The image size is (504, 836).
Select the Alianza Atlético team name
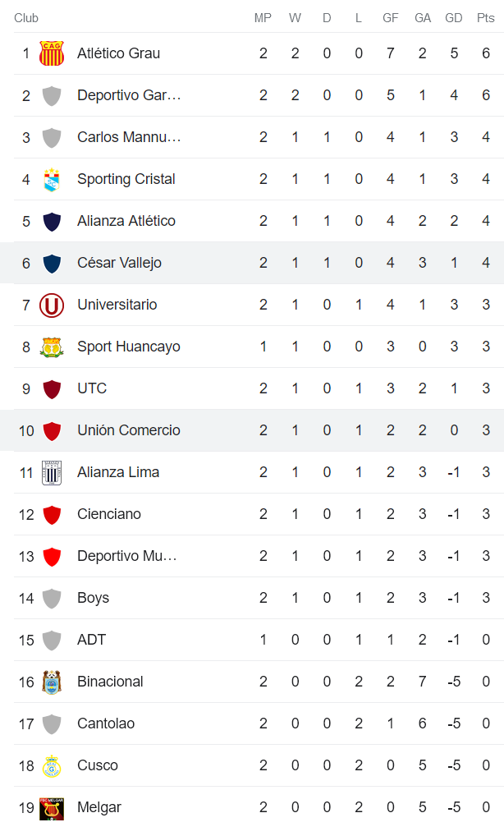point(126,221)
